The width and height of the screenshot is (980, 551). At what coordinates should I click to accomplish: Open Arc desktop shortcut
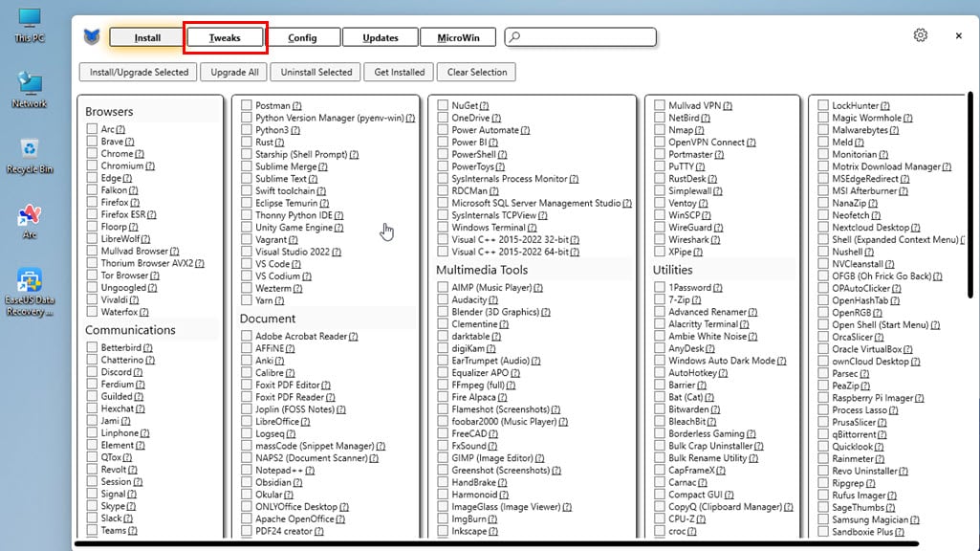click(x=30, y=222)
